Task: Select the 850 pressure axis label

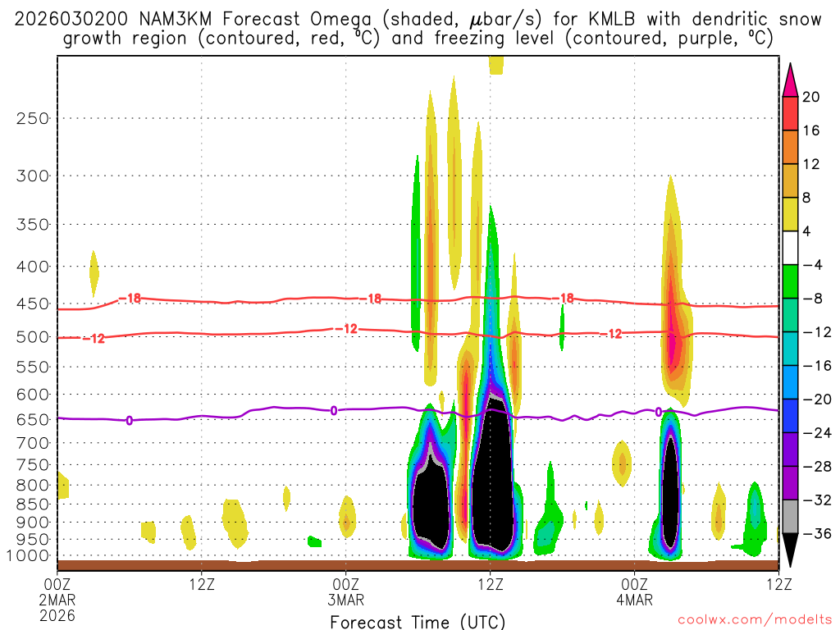Action: [x=33, y=504]
